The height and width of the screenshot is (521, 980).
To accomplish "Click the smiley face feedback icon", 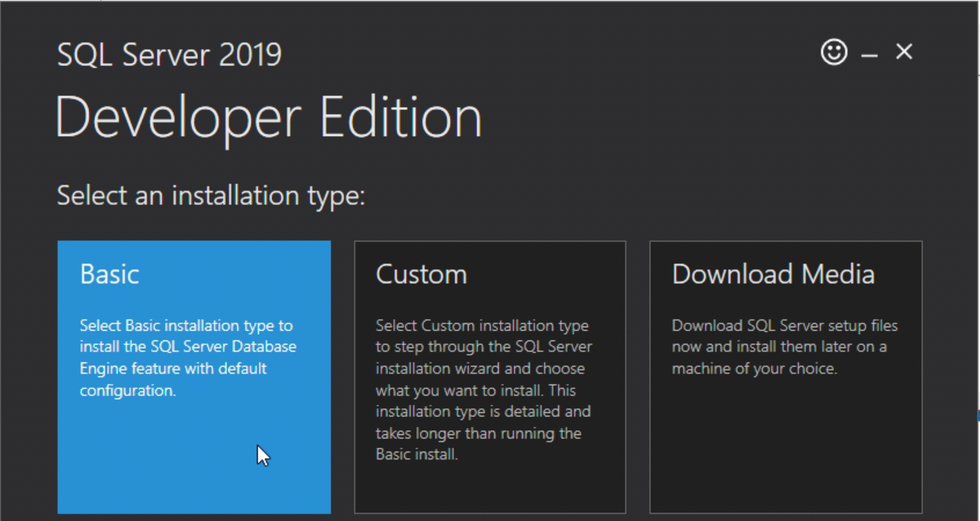I will pos(834,52).
